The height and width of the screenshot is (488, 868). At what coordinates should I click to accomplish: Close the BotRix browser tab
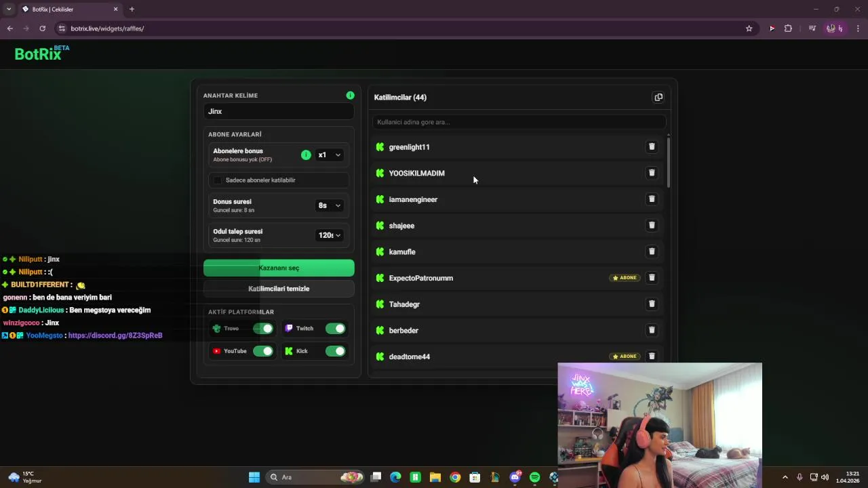pos(115,9)
